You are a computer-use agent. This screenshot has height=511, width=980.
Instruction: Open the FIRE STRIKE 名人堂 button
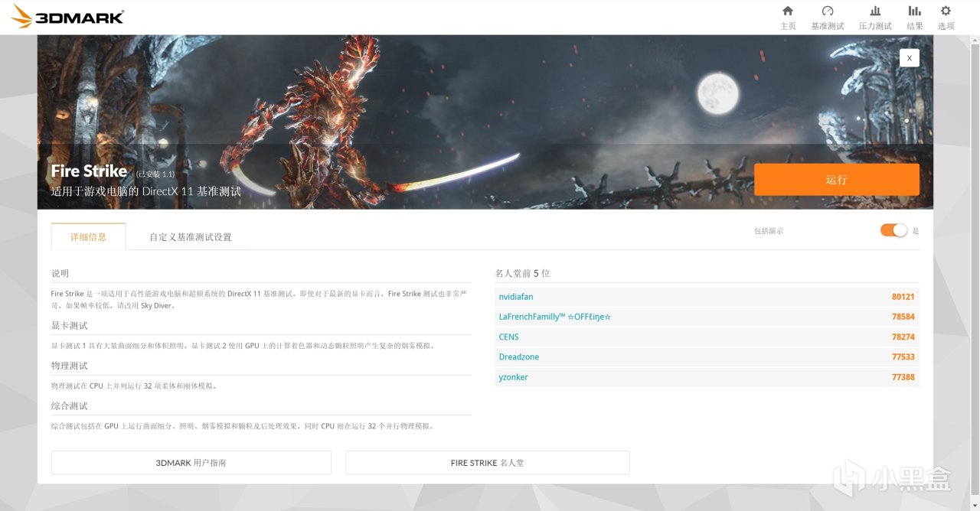coord(488,463)
